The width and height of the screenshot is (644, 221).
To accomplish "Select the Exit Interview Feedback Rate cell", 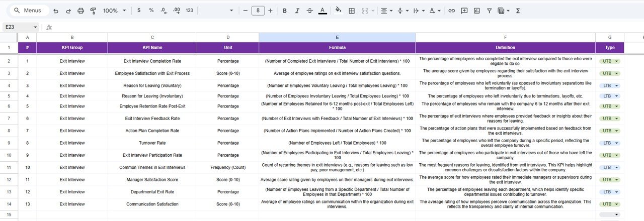I will pos(152,119).
